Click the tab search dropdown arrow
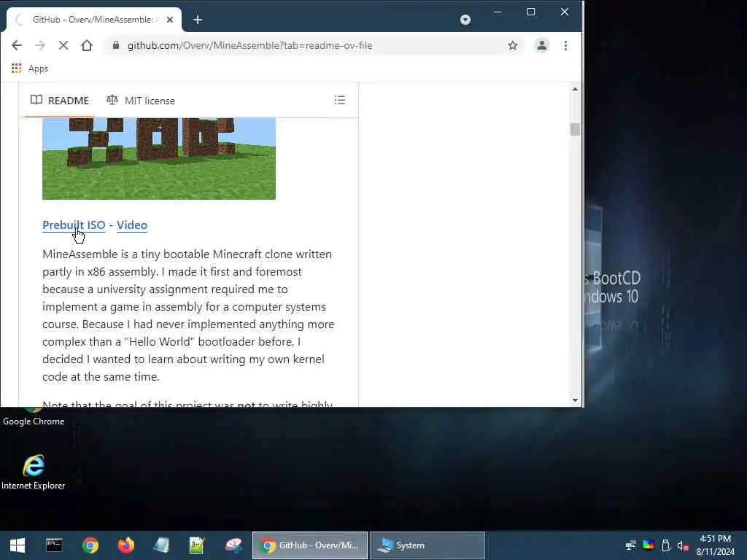 tap(465, 20)
